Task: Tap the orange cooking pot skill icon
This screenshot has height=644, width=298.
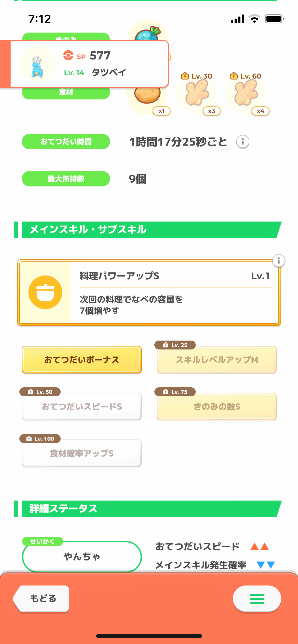Action: [x=45, y=292]
